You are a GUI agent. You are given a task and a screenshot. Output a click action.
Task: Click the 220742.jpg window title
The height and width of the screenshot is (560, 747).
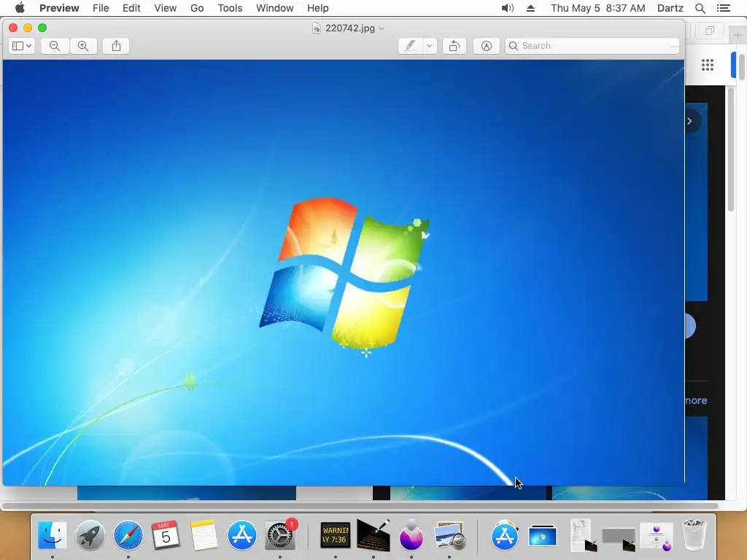tap(349, 28)
